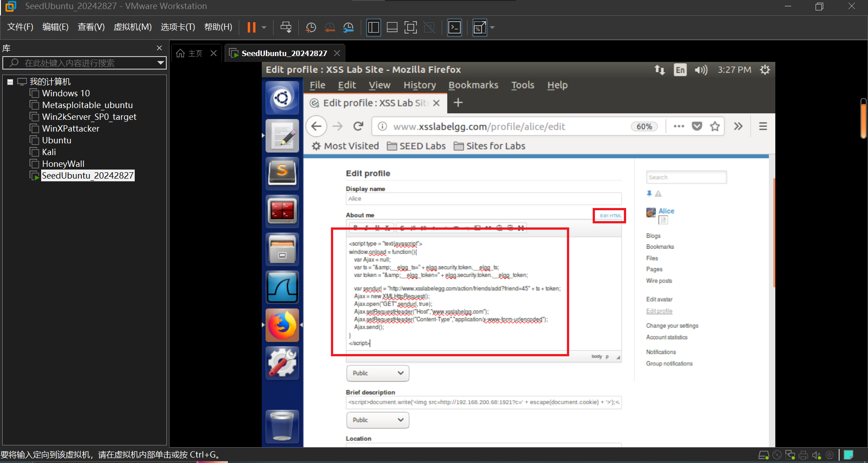The height and width of the screenshot is (463, 868).
Task: Open the Wire posts link
Action: coord(659,281)
